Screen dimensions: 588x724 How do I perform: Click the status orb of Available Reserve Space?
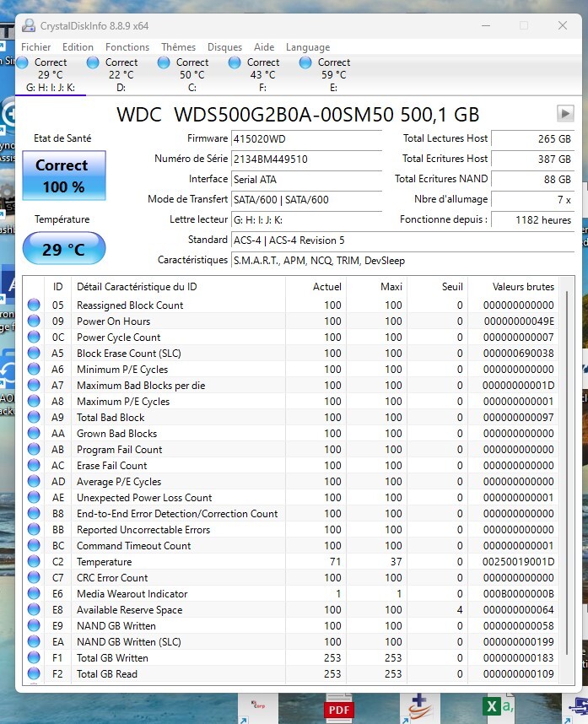pos(34,609)
